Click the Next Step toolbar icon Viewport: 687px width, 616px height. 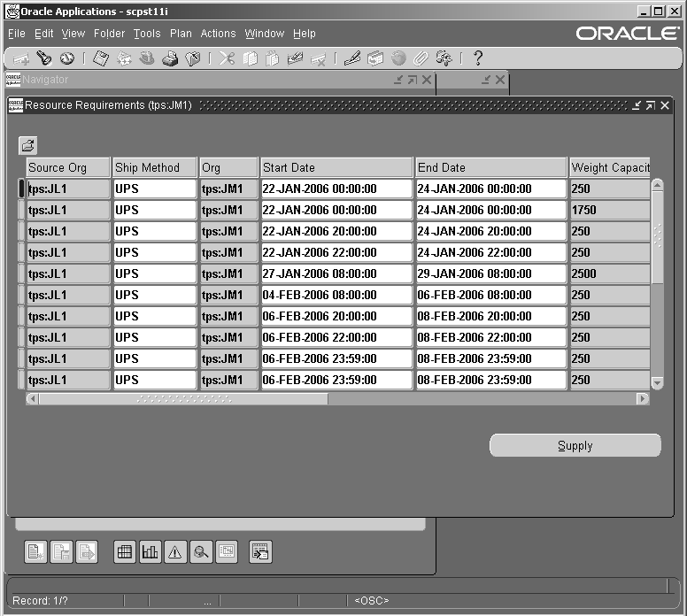click(124, 58)
